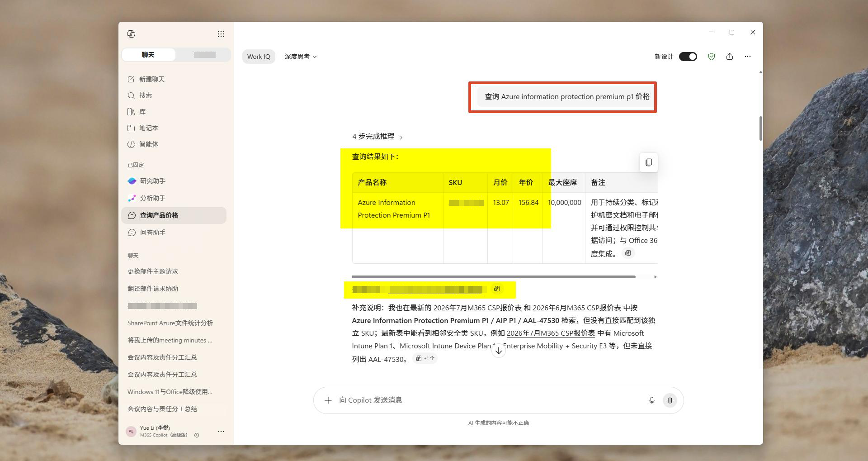Select the 聊天 tab
The width and height of the screenshot is (868, 461).
tap(148, 55)
